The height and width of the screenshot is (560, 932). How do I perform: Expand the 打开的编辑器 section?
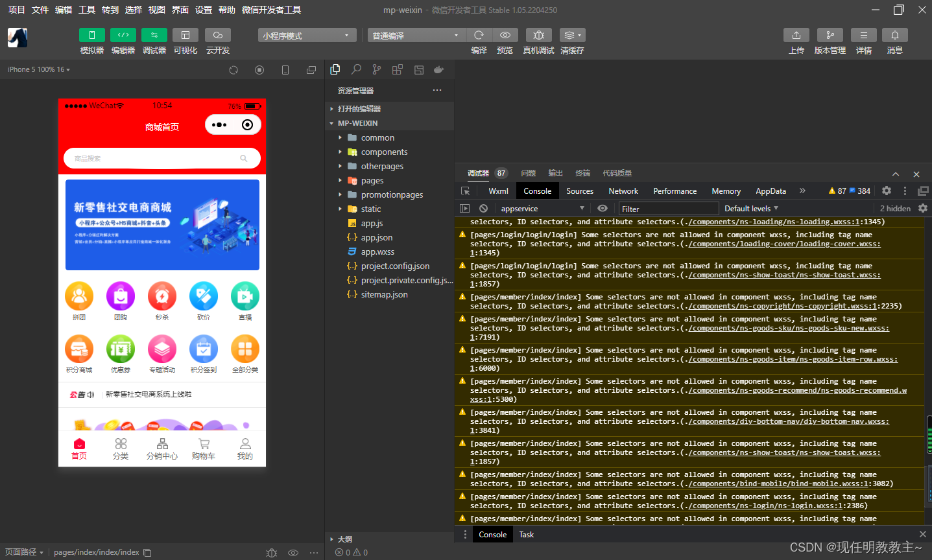click(389, 109)
